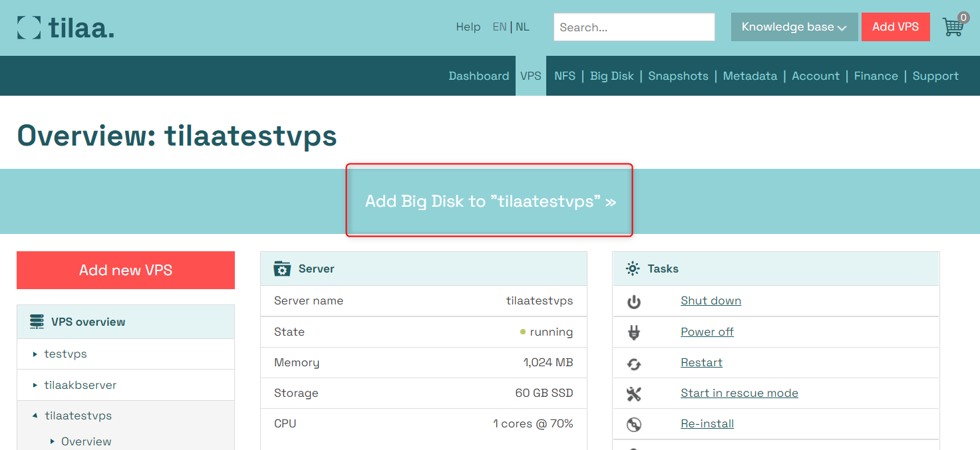This screenshot has height=450, width=980.
Task: Open the Finance menu item
Action: coord(876,76)
